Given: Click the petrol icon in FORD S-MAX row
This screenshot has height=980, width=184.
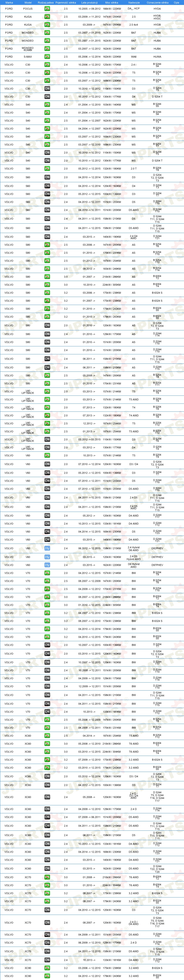Looking at the screenshot, I should point(47,57).
